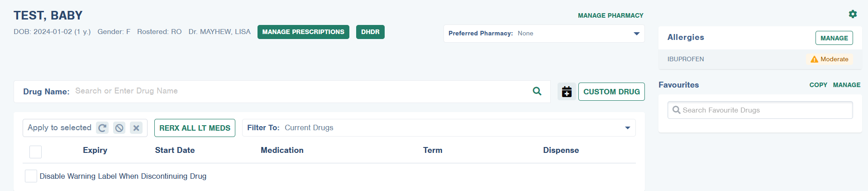Enable Disable Warning Label When Discontinuing Drug
Viewport: 868px width, 191px height.
point(31,176)
